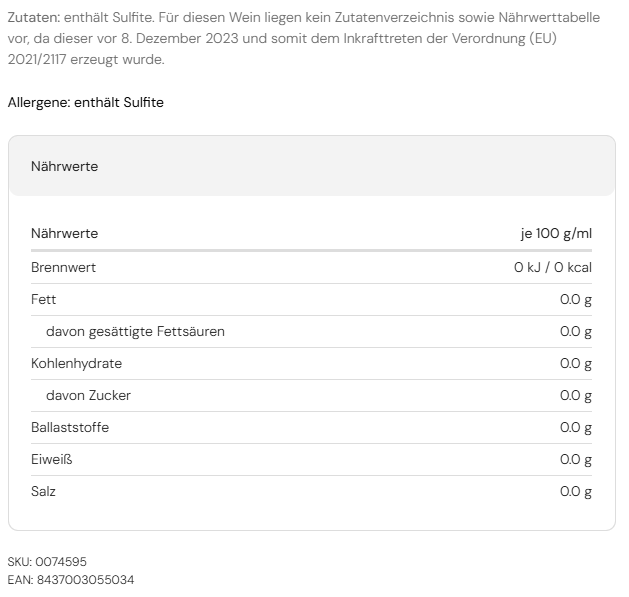Select the 'davon Zucker' row label
This screenshot has height=597, width=629.
point(88,396)
